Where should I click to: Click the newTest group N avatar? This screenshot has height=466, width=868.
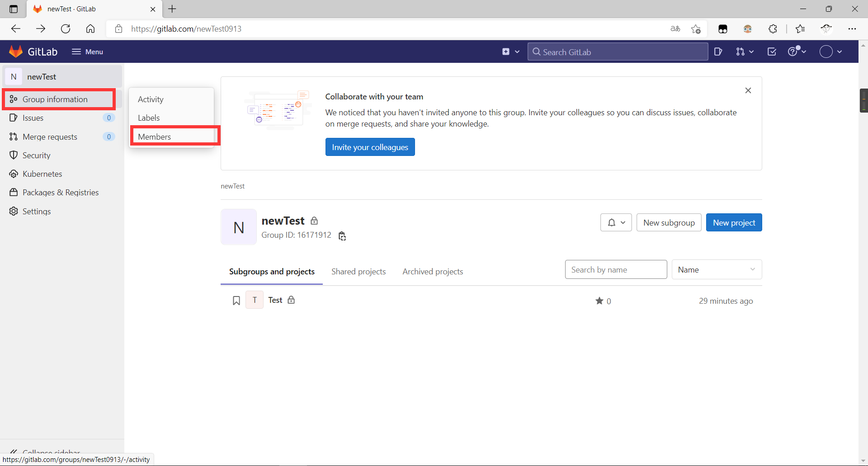(x=239, y=227)
